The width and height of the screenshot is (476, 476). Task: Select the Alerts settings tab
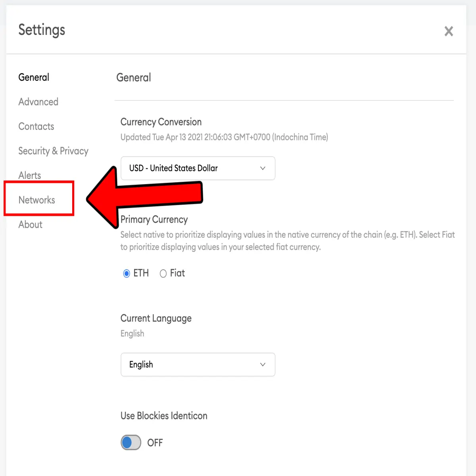coord(29,175)
